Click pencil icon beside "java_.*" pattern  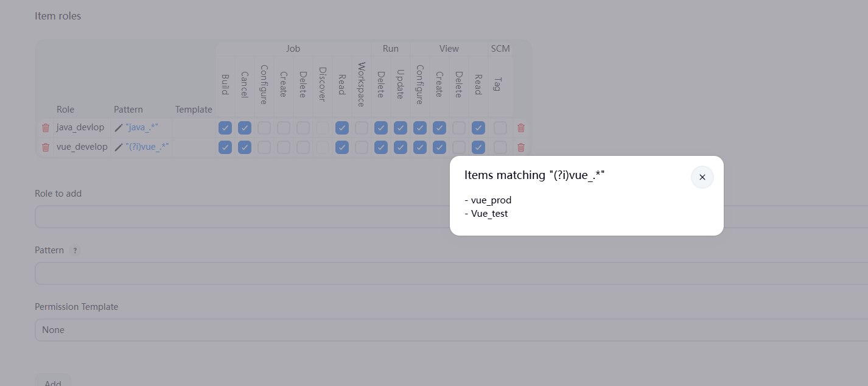(x=119, y=128)
